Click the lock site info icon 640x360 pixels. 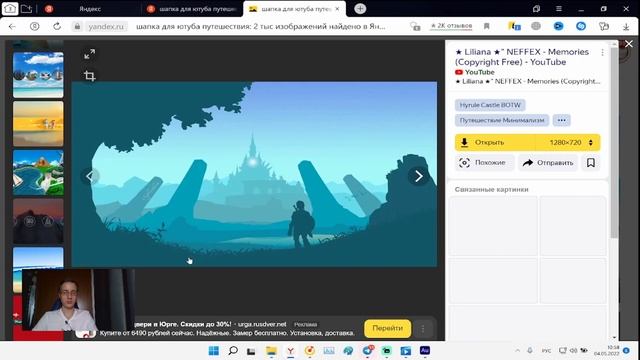point(77,27)
